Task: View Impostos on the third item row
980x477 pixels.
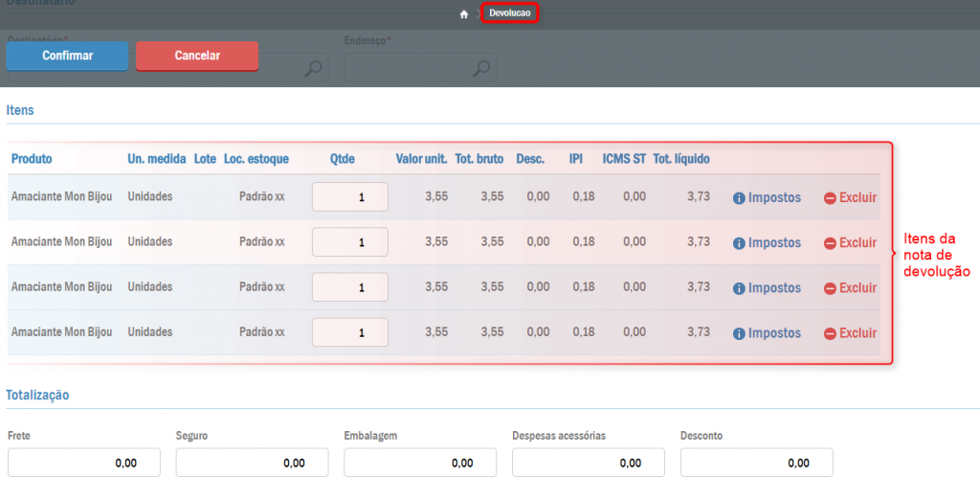Action: tap(767, 288)
